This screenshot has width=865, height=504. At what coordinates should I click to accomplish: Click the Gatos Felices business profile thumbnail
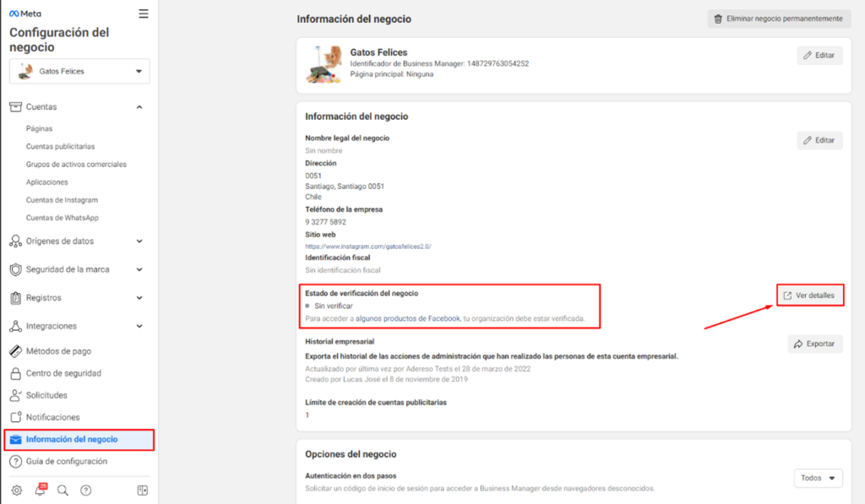point(324,64)
